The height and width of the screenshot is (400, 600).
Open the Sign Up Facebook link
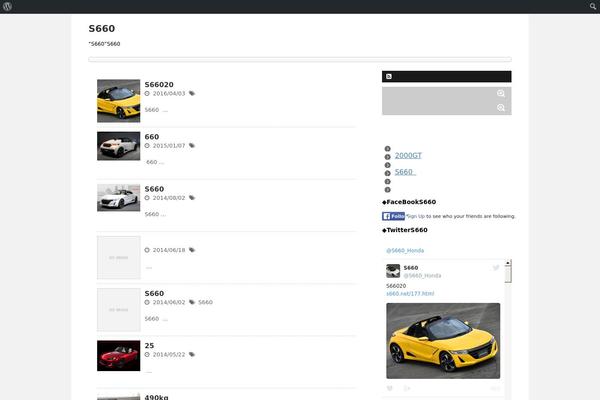[x=416, y=216]
